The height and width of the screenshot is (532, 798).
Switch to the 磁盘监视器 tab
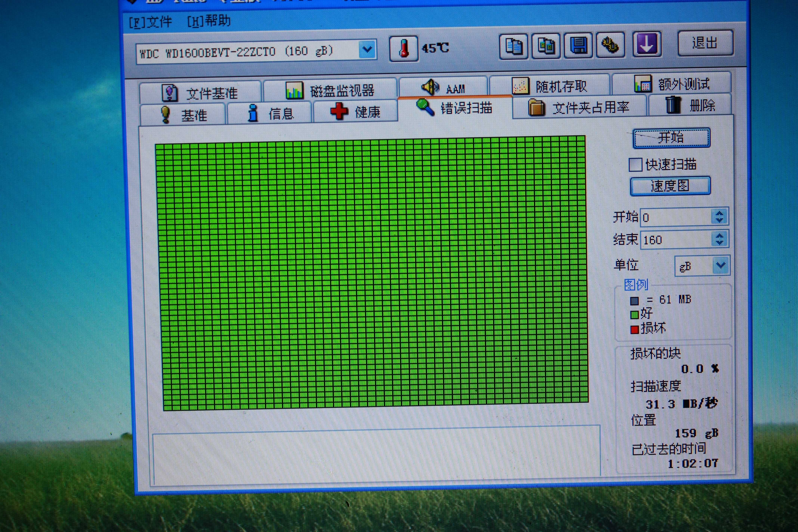[330, 90]
